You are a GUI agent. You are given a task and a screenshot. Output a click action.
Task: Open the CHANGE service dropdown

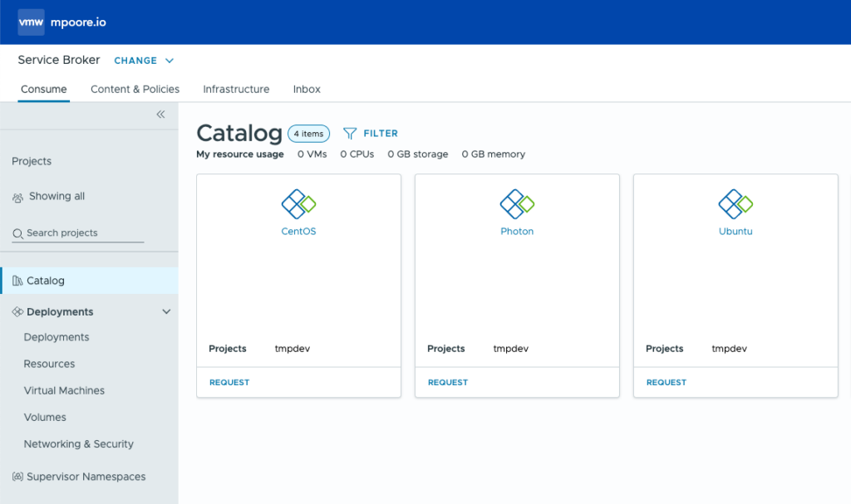[x=144, y=61]
